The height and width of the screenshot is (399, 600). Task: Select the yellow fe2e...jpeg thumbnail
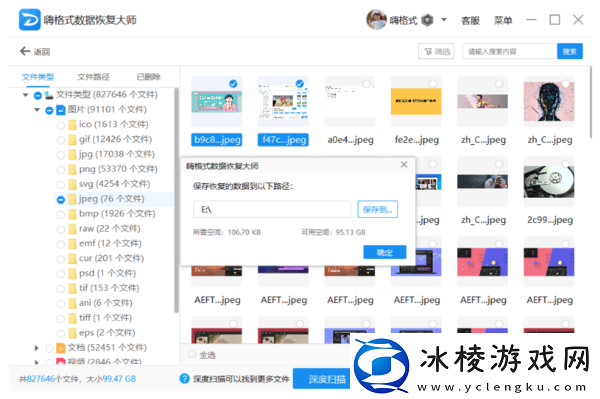coord(416,102)
